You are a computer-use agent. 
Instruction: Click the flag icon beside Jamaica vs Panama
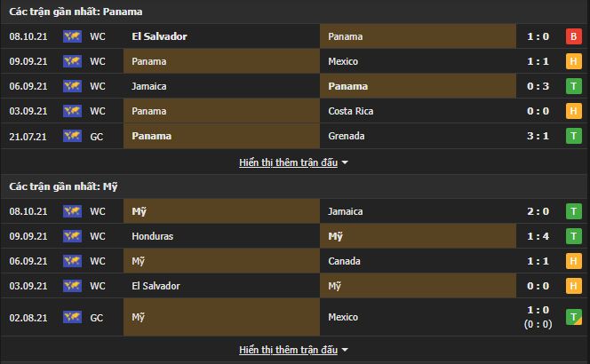point(72,86)
